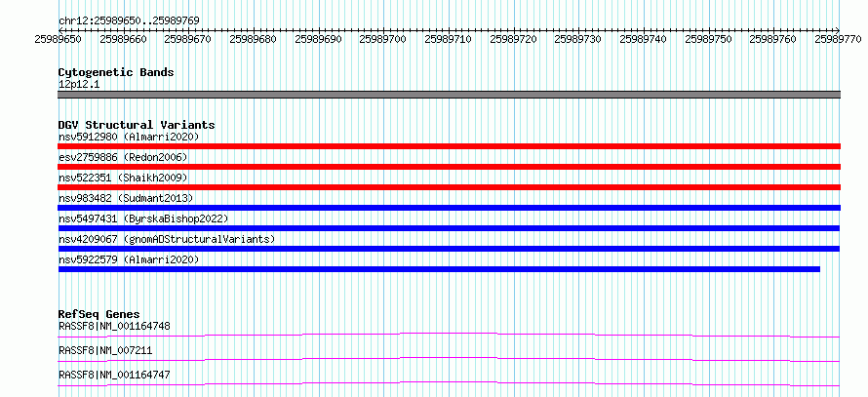Click the nsv5912980 (Almarri2020) variant label
The width and height of the screenshot is (868, 397).
[x=129, y=137]
